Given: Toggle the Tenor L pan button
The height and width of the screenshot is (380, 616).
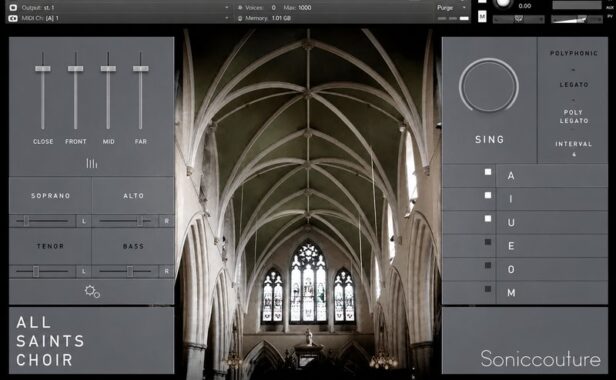Looking at the screenshot, I should pyautogui.click(x=84, y=271).
